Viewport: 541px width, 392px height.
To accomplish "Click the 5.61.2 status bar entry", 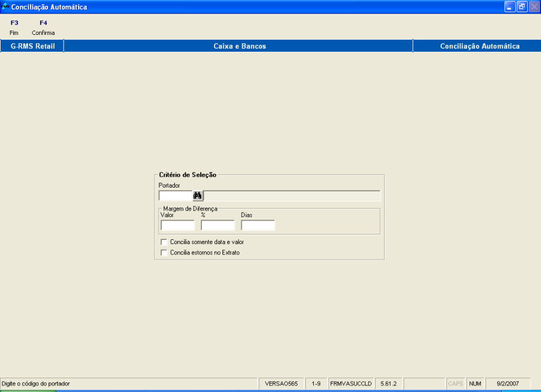I will 388,384.
